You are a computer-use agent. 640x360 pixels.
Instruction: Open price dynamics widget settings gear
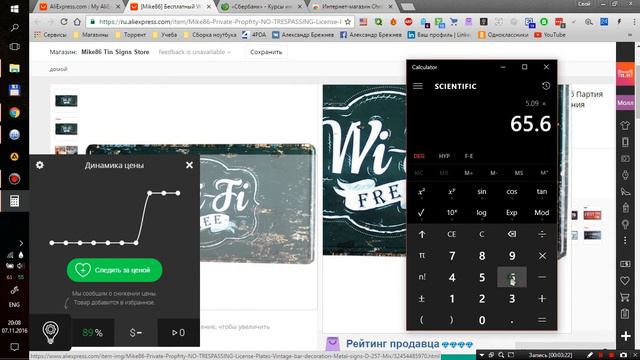[40, 165]
